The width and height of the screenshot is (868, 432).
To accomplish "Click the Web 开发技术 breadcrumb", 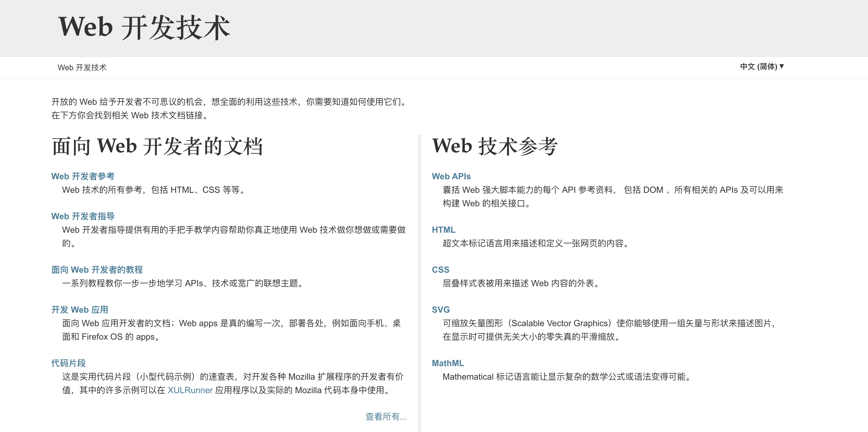I will pyautogui.click(x=82, y=67).
